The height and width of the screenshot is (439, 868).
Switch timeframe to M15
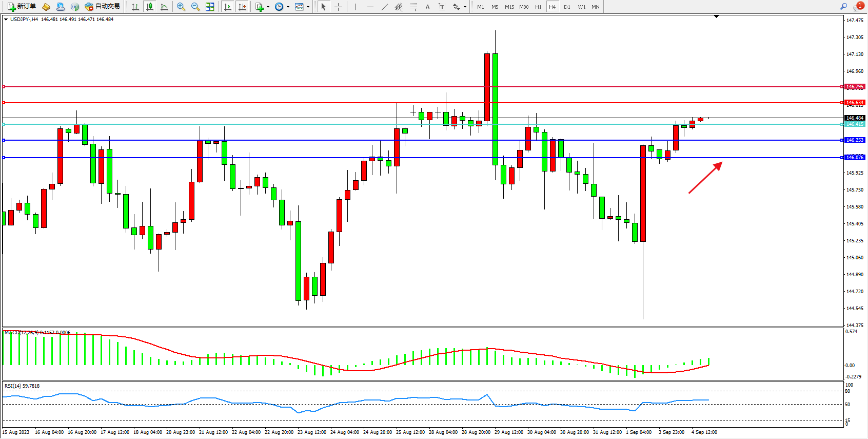[x=509, y=7]
